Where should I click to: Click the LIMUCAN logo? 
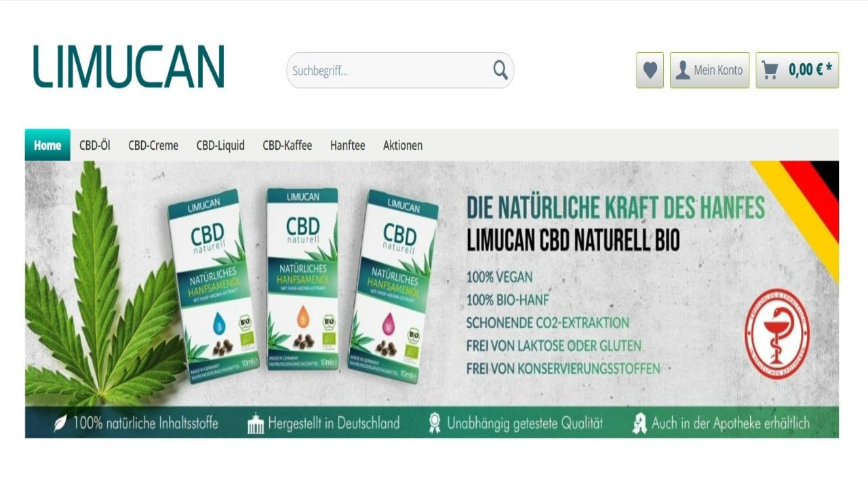(129, 66)
